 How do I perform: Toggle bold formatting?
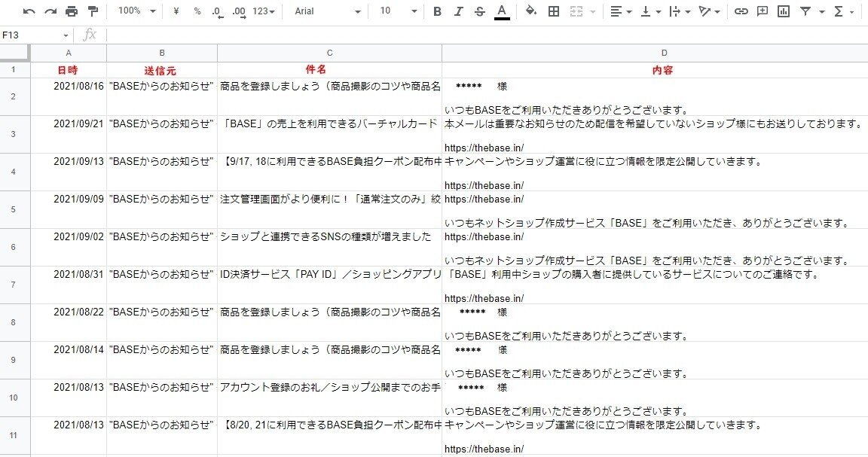[x=436, y=11]
